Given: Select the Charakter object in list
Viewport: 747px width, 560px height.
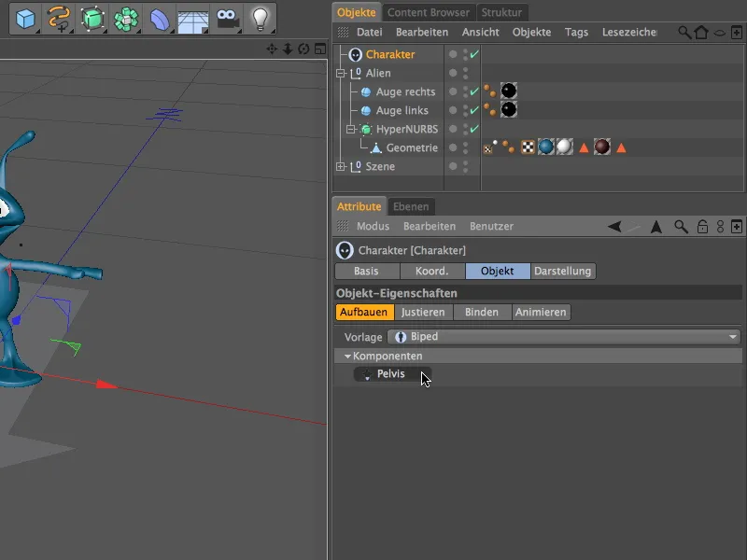Looking at the screenshot, I should click(x=390, y=54).
